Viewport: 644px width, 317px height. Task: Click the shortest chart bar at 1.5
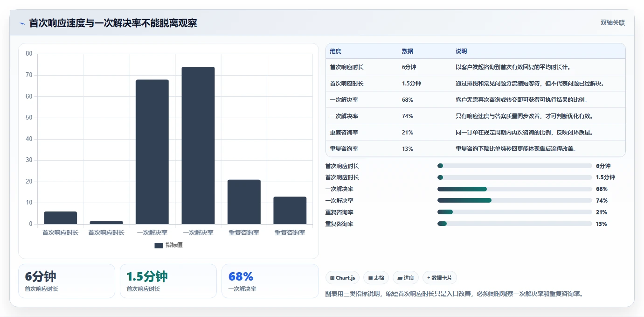coord(106,223)
